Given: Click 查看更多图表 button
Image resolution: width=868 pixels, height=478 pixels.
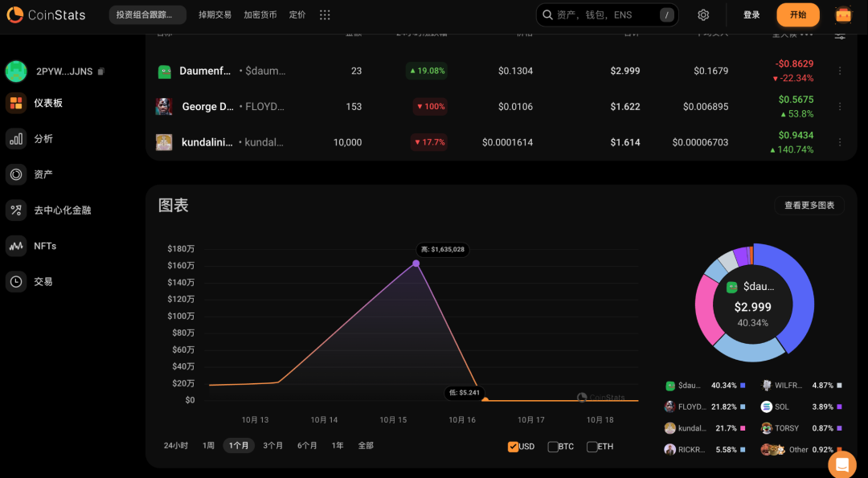Looking at the screenshot, I should pyautogui.click(x=809, y=206).
